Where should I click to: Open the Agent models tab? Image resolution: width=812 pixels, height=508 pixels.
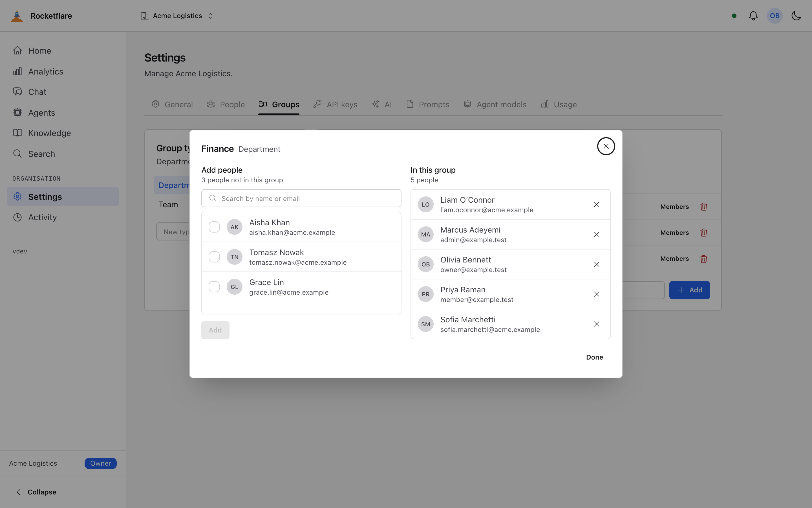tap(495, 104)
